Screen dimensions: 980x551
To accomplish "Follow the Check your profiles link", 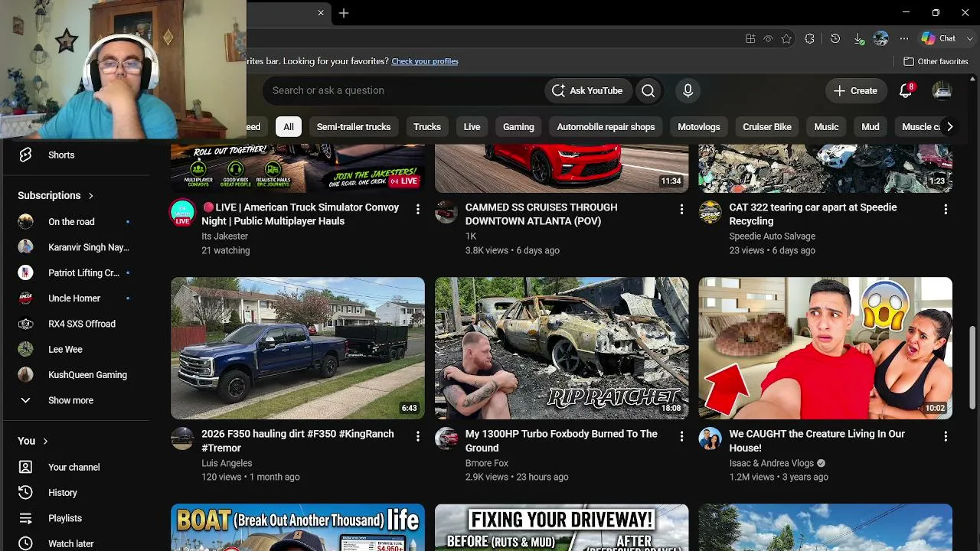I will click(x=425, y=61).
